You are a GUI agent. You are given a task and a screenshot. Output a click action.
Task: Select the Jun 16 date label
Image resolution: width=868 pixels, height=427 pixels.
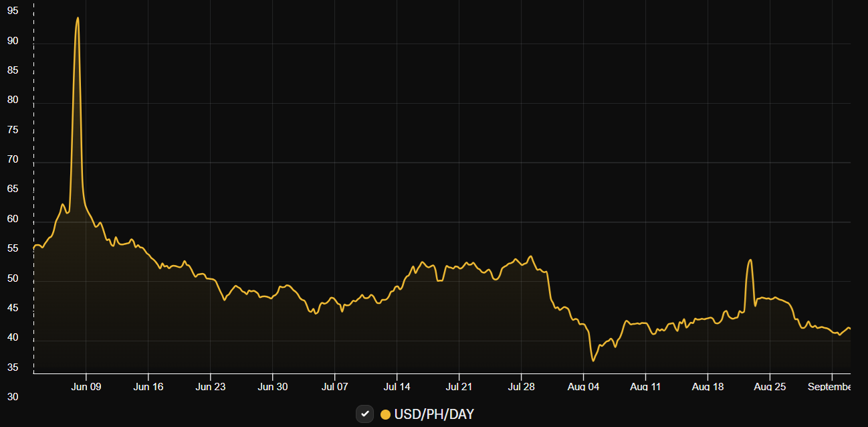(148, 387)
